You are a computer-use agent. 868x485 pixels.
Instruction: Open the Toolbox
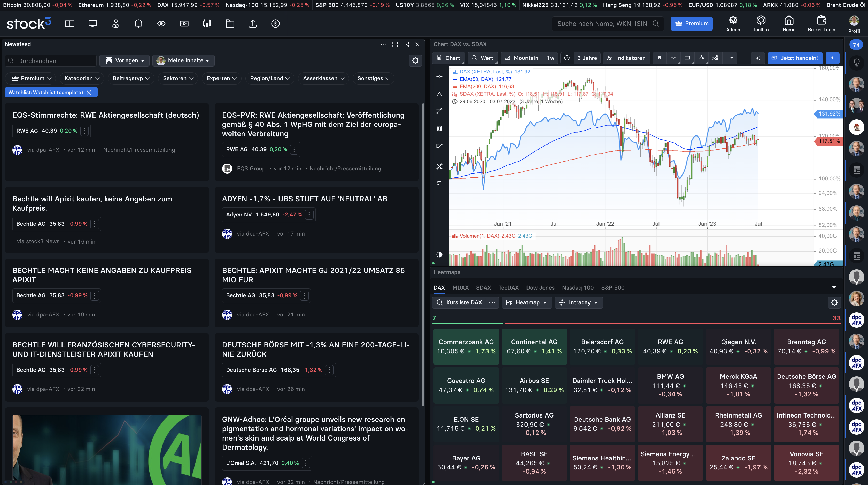tap(761, 24)
